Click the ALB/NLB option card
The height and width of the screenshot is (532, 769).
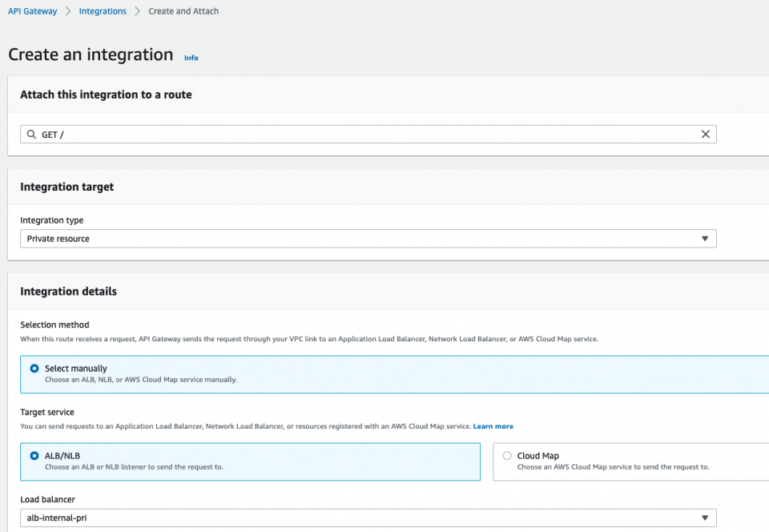tap(248, 462)
